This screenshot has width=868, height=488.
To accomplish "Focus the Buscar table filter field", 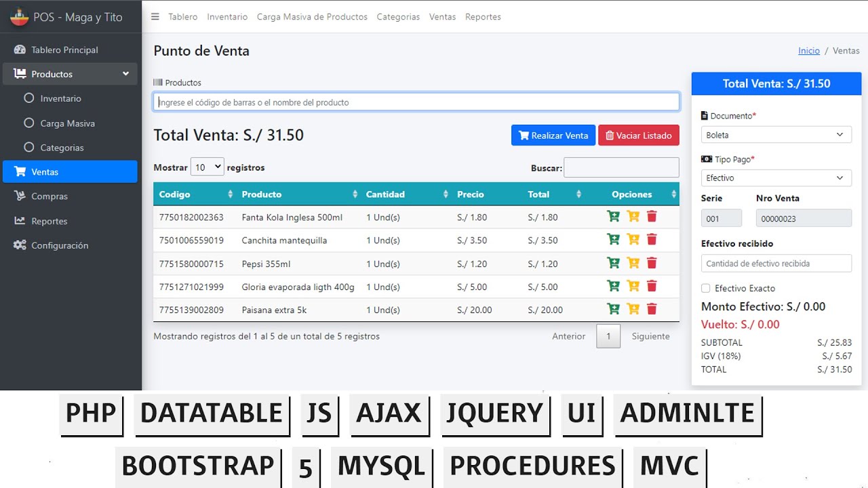I will [621, 167].
